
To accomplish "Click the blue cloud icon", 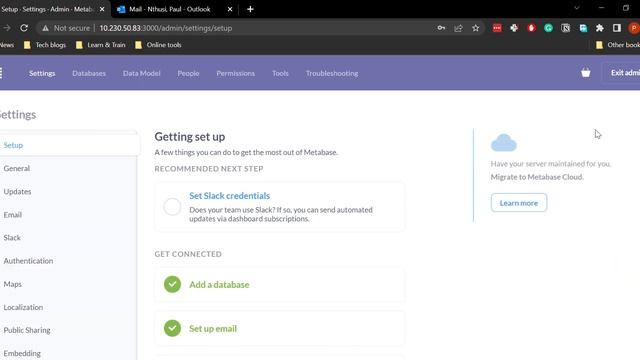I will coord(504,142).
